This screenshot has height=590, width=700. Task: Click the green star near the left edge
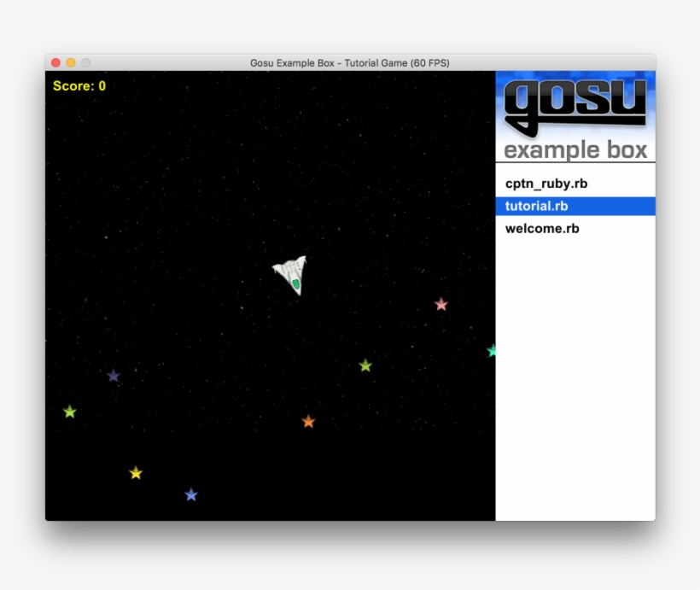pos(70,412)
